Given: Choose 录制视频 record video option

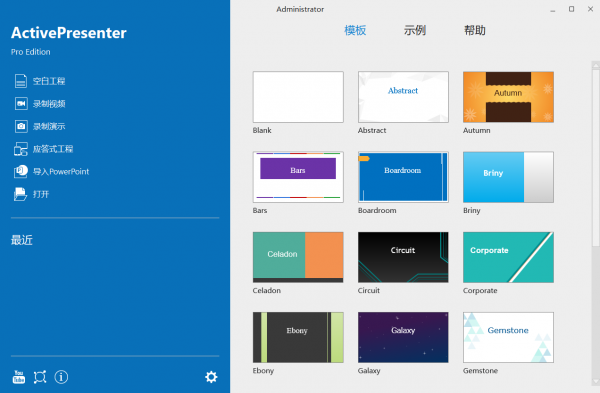Looking at the screenshot, I should 49,104.
